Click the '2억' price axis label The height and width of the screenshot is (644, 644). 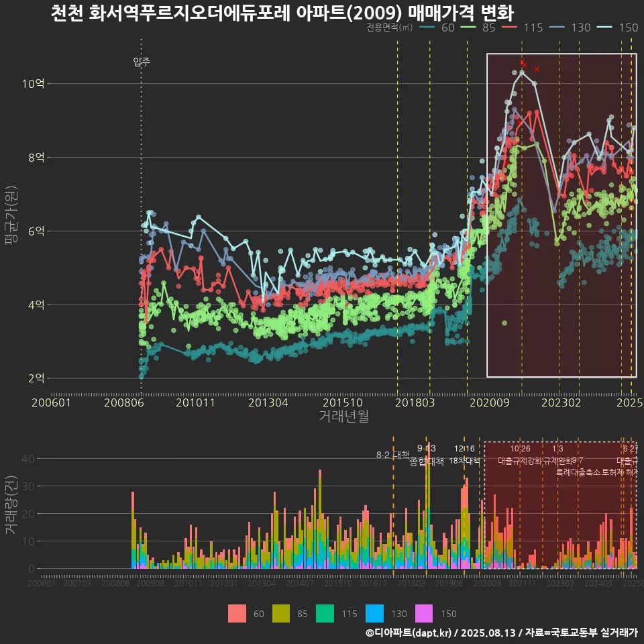click(36, 378)
